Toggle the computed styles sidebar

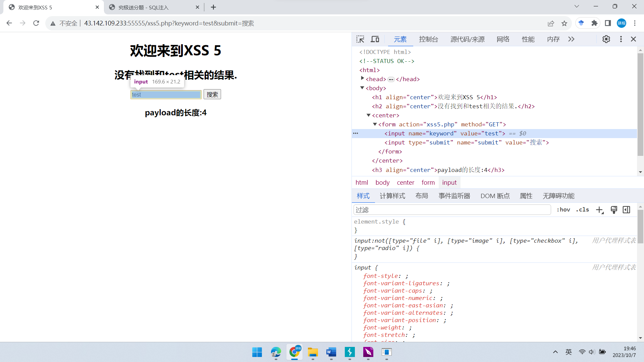626,210
